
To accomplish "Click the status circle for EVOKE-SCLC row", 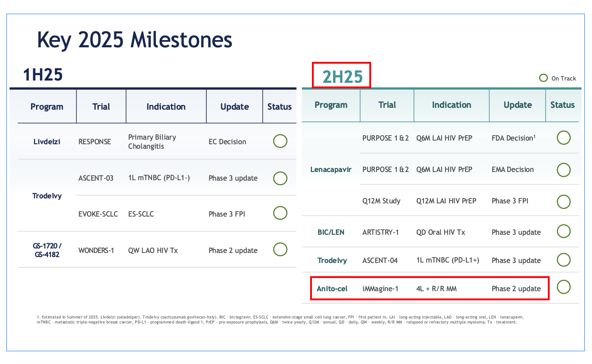I will tap(280, 213).
